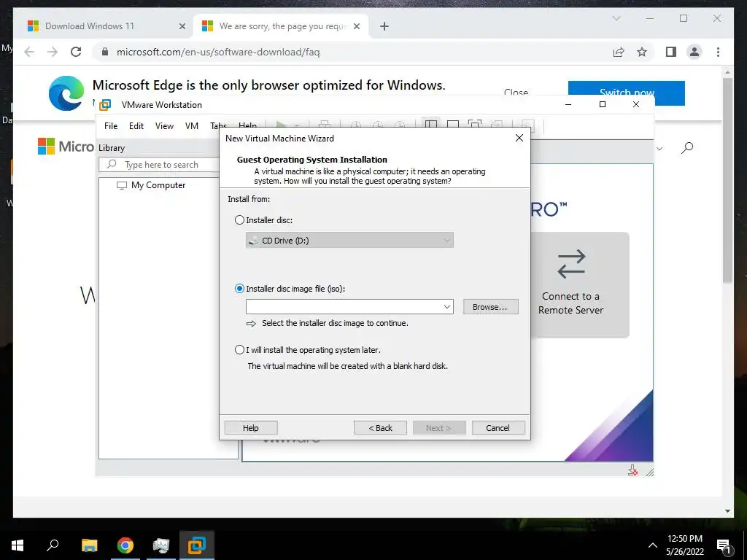Viewport: 747px width, 560px height.
Task: Click the Chrome page vertical scrollbar
Action: 727,181
